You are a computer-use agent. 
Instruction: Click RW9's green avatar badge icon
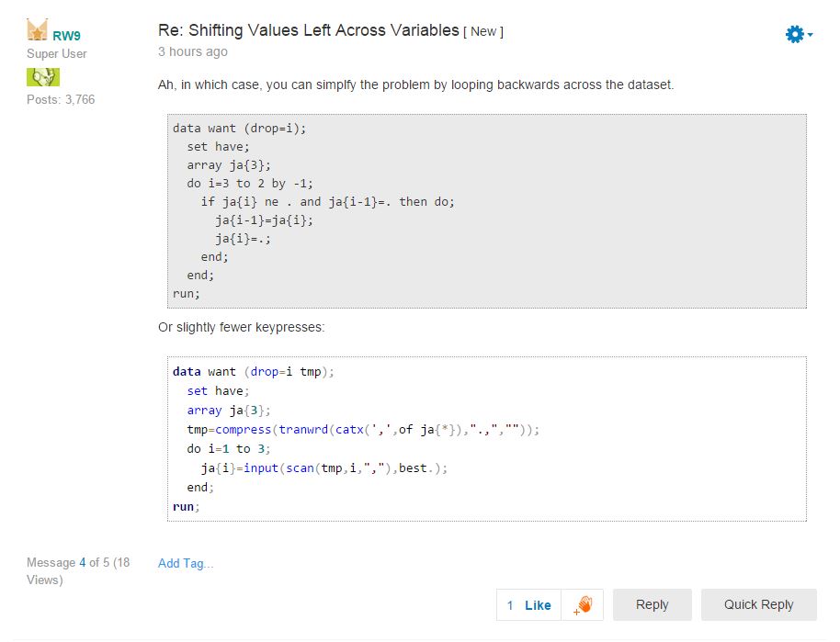tap(41, 75)
